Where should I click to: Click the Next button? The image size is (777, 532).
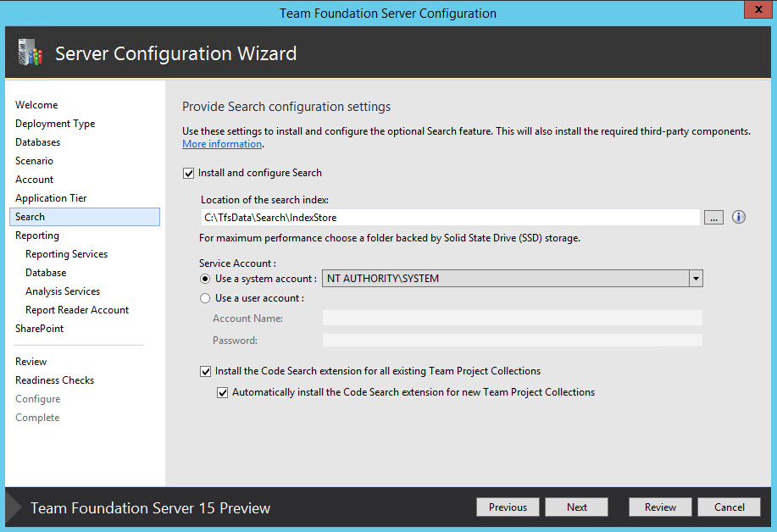(x=576, y=507)
